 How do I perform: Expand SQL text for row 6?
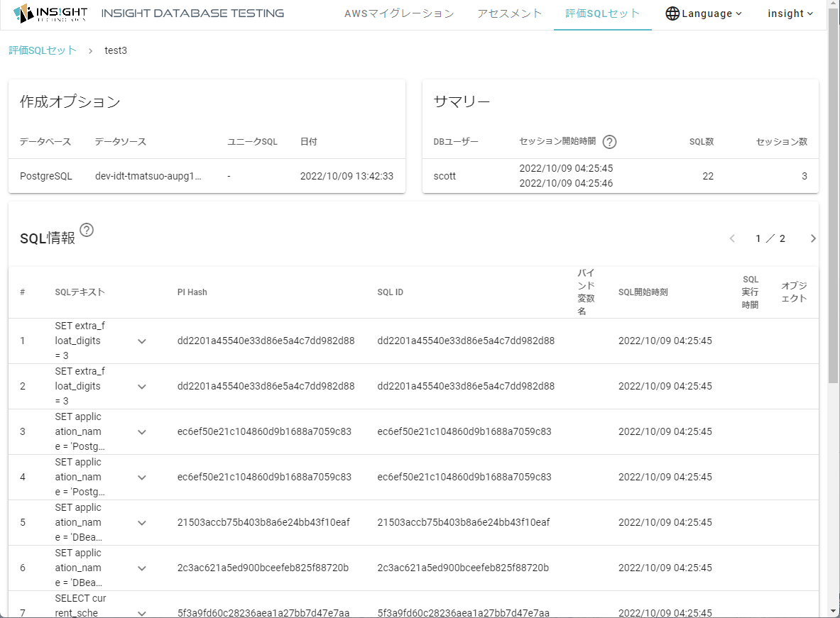(142, 568)
